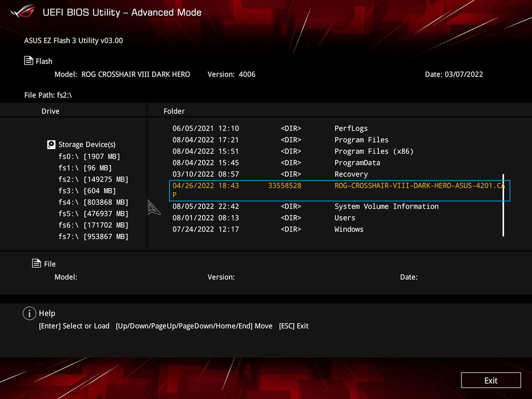Open the System Volume Information folder
Image resolution: width=532 pixels, height=399 pixels.
[x=386, y=206]
